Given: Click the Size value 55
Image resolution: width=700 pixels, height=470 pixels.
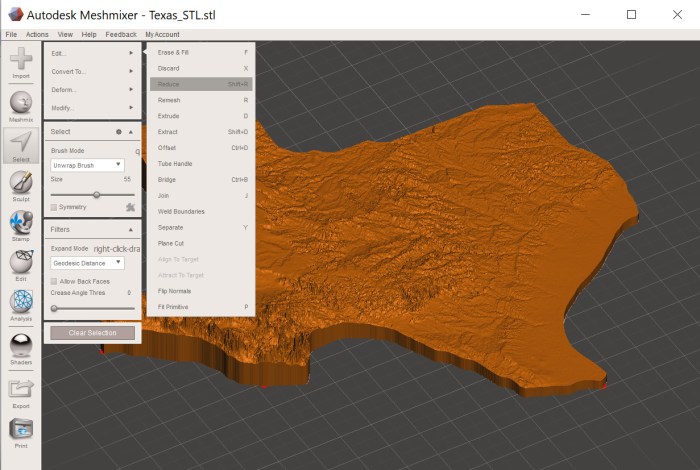Looking at the screenshot, I should (127, 179).
